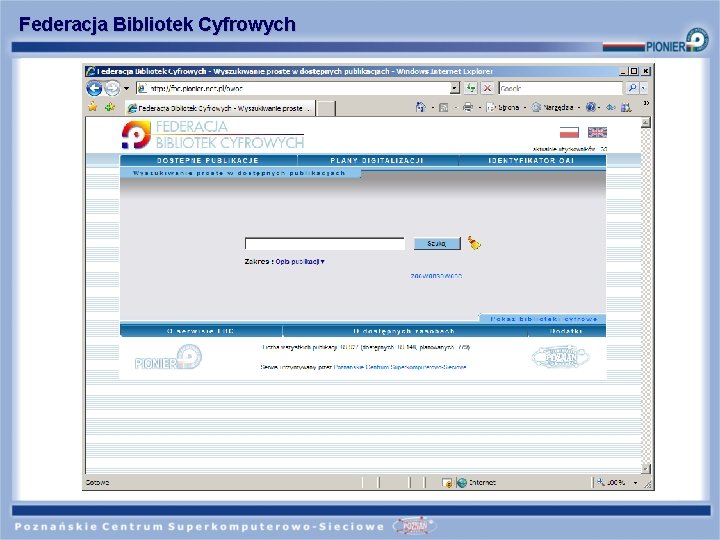Click the Zaawansowane advanced search link

point(436,276)
